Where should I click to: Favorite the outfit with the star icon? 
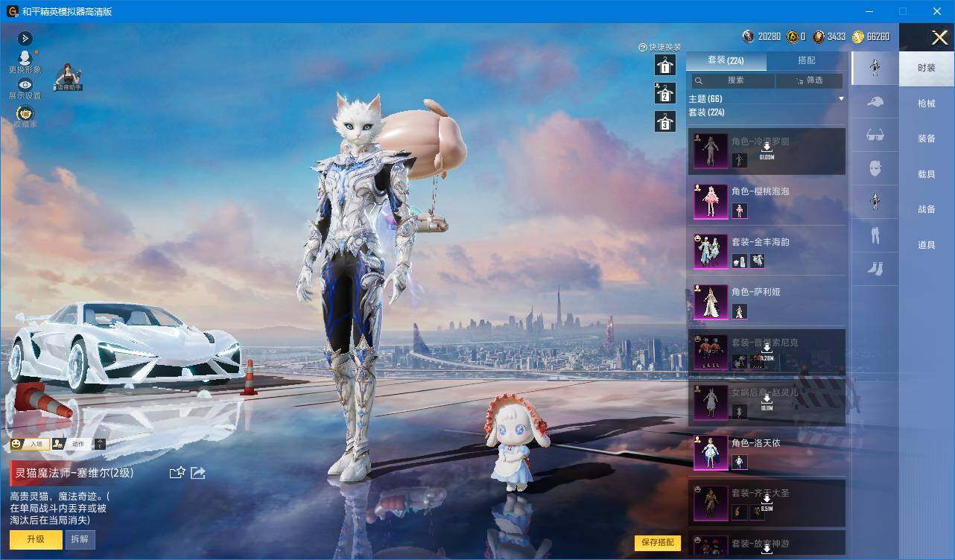(177, 472)
